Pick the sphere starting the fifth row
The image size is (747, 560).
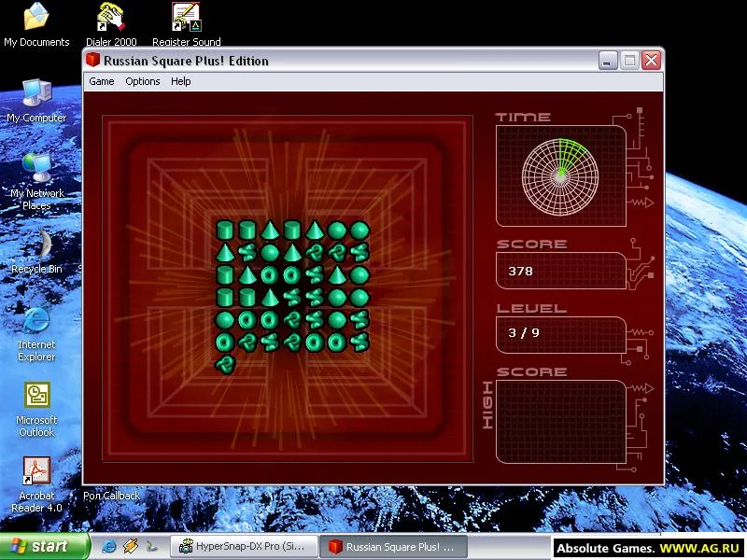[225, 319]
